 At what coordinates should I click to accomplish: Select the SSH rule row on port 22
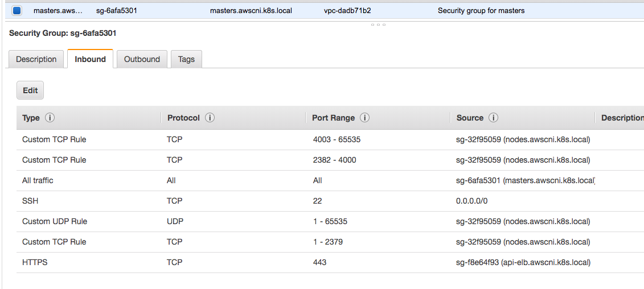tap(330, 201)
